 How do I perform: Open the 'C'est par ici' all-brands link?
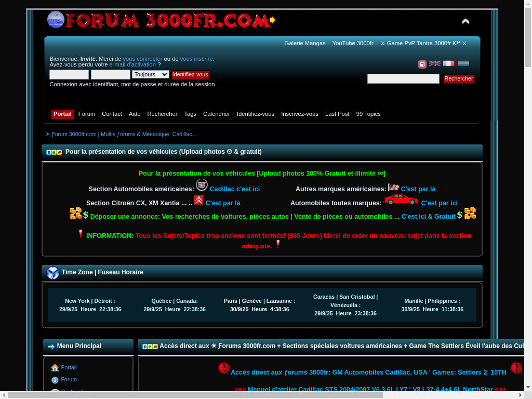[x=439, y=203]
